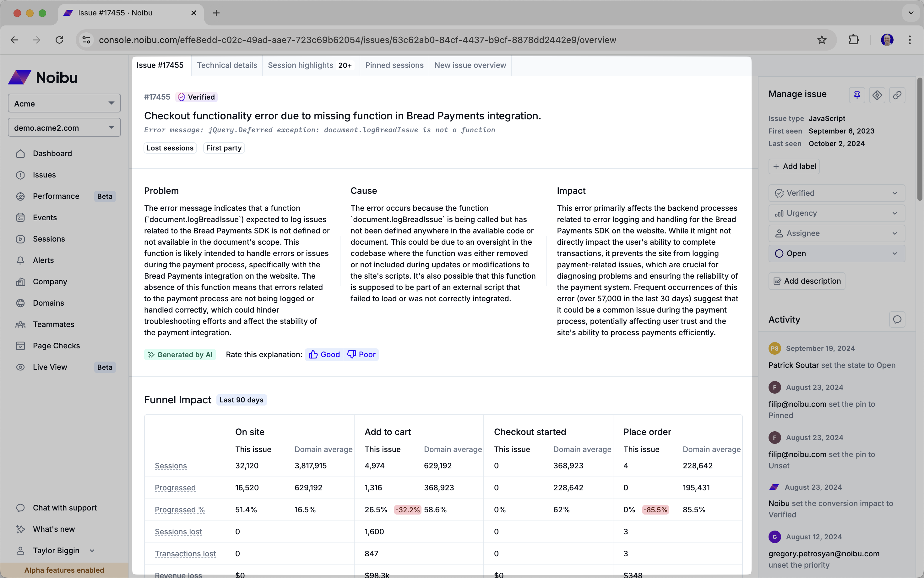
Task: Select the Issue #17455 tab
Action: 160,65
